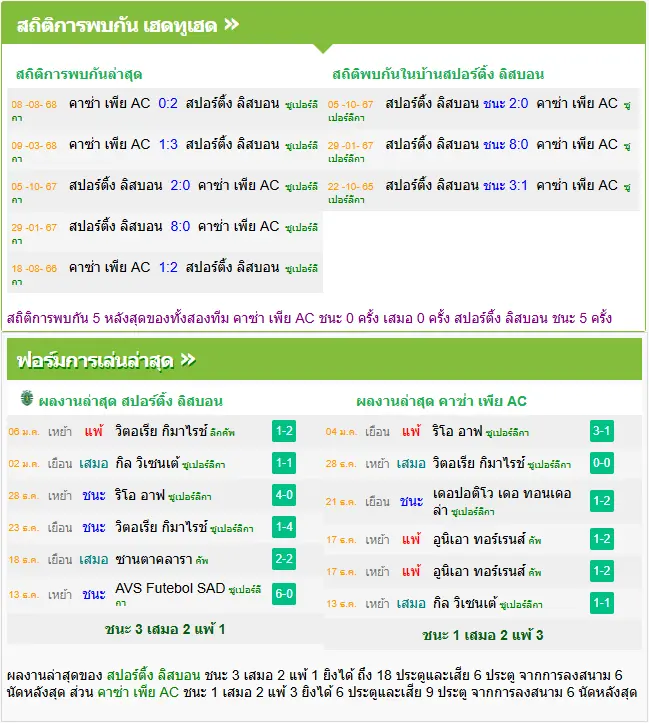Click Casa Pia summary ชนะ 1 เสมอ 2 แพ้ 3
This screenshot has width=649, height=723.
tap(483, 635)
